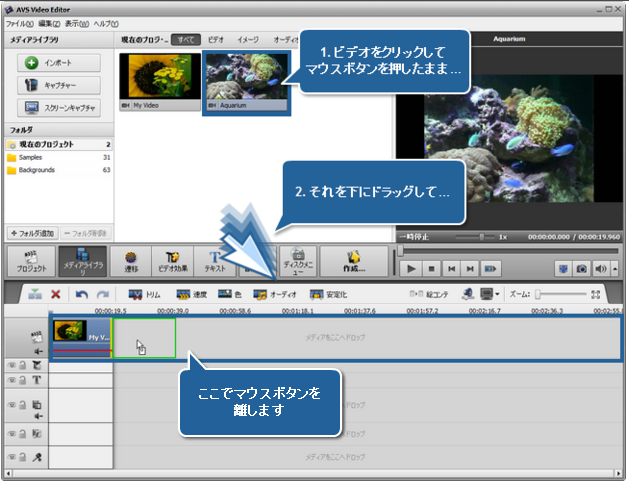Toggle eye visibility on the video effects track
The width and height of the screenshot is (629, 481).
click(12, 366)
